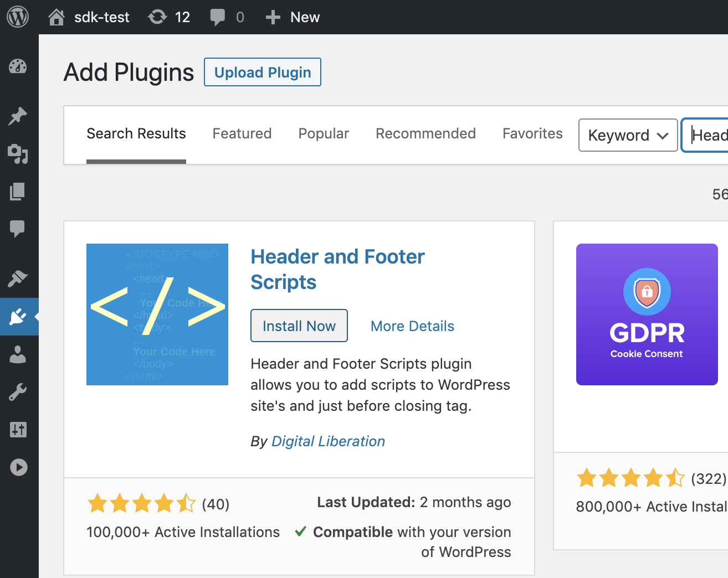Image resolution: width=728 pixels, height=578 pixels.
Task: Install Header and Footer Scripts now
Action: (299, 326)
